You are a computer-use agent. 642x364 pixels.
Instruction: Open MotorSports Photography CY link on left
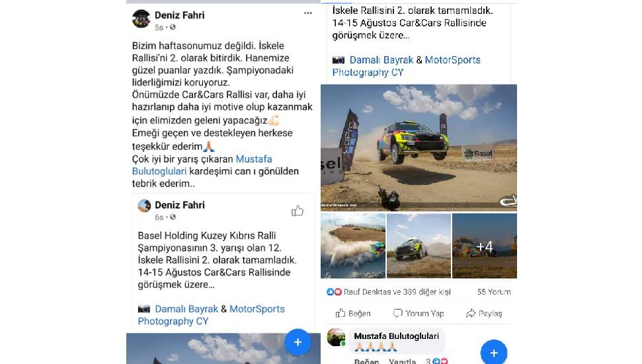(211, 315)
